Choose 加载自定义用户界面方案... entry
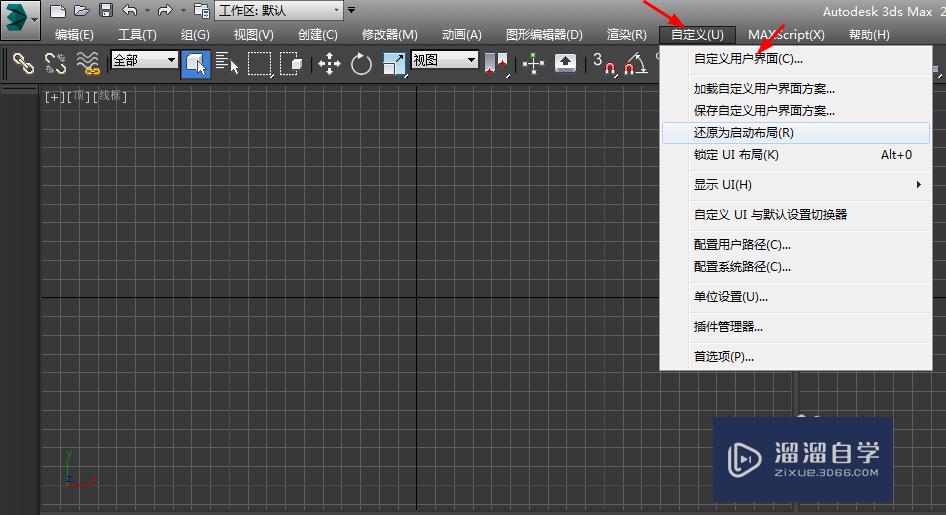Viewport: 946px width, 515px height. click(796, 89)
